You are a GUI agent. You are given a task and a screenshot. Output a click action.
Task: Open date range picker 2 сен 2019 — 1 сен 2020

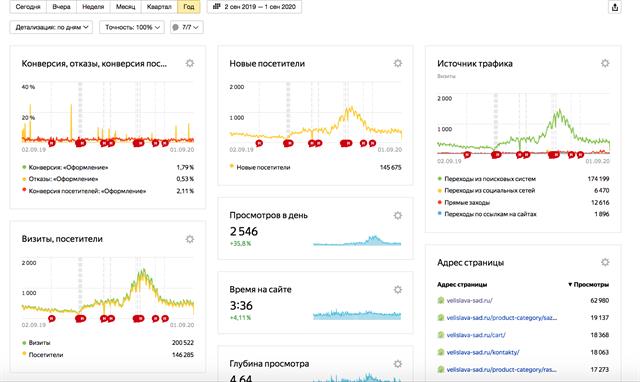point(254,7)
